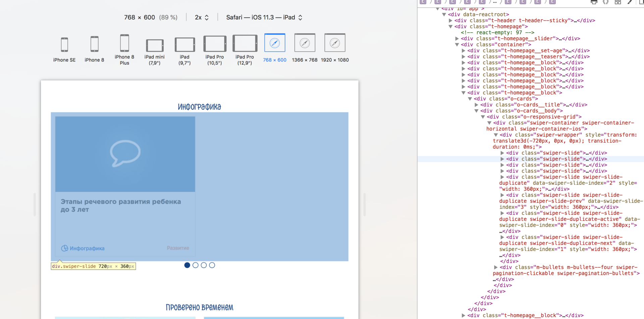The width and height of the screenshot is (644, 319).
Task: Click the speech bubble placeholder image on card
Action: pyautogui.click(x=125, y=154)
